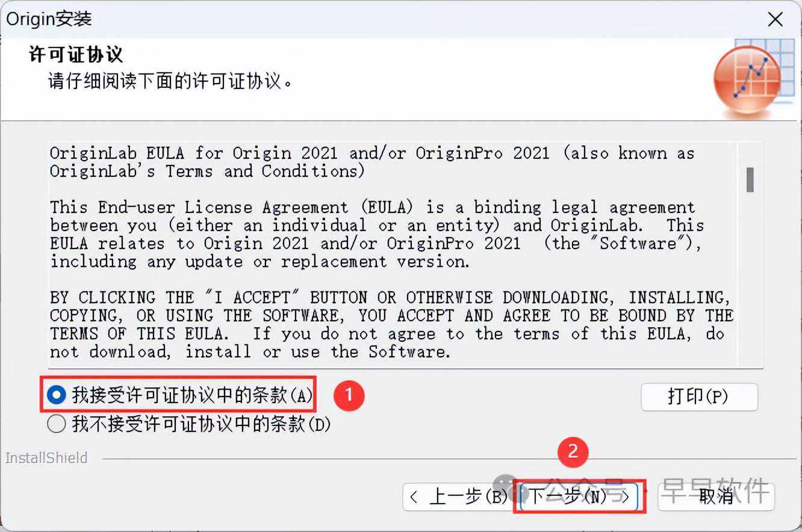Click the EULA title line mentioning OriginPro 2021

(372, 162)
